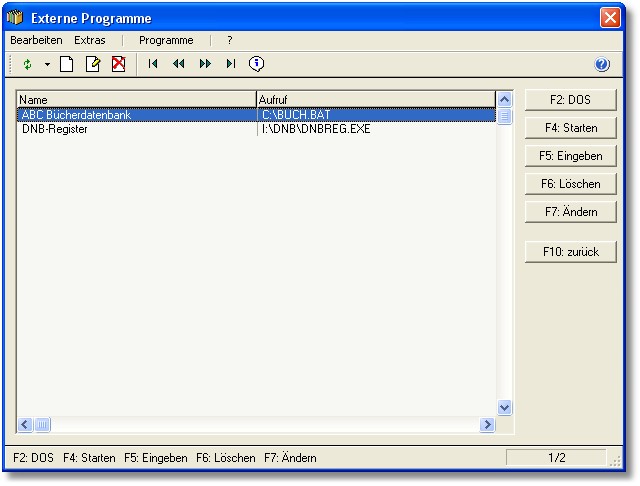Viewport: 640px width, 486px height.
Task: Sort list by the Aufruf column header
Action: coord(375,100)
